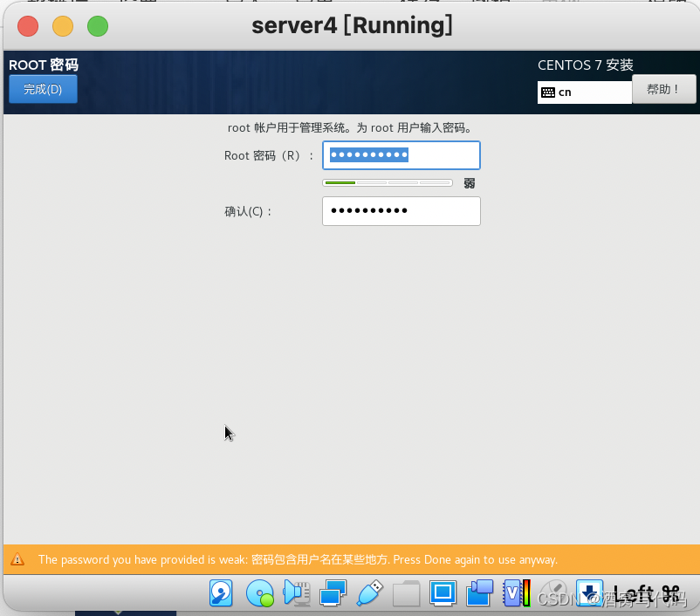Click the password strength bar
Viewport: 700px width, 616px height.
click(387, 183)
